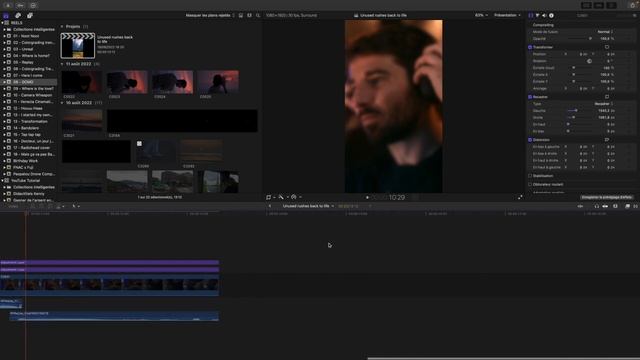Show the transitions browser icon
This screenshot has width=640, height=360.
636,207
